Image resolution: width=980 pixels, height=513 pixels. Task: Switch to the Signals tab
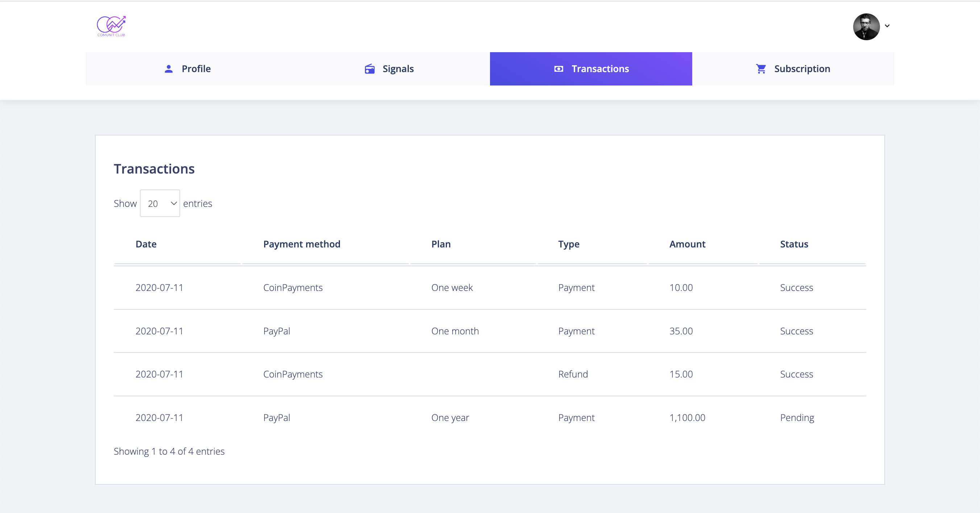[x=389, y=69]
